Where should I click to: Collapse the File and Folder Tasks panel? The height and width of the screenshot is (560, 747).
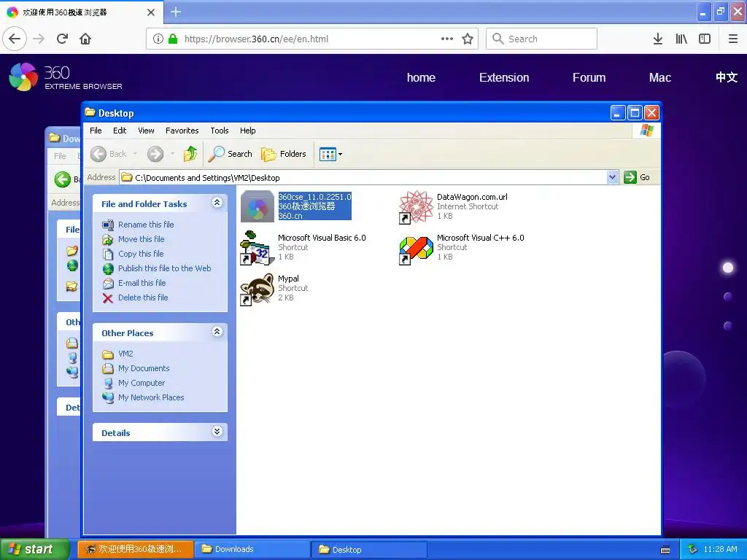click(217, 203)
